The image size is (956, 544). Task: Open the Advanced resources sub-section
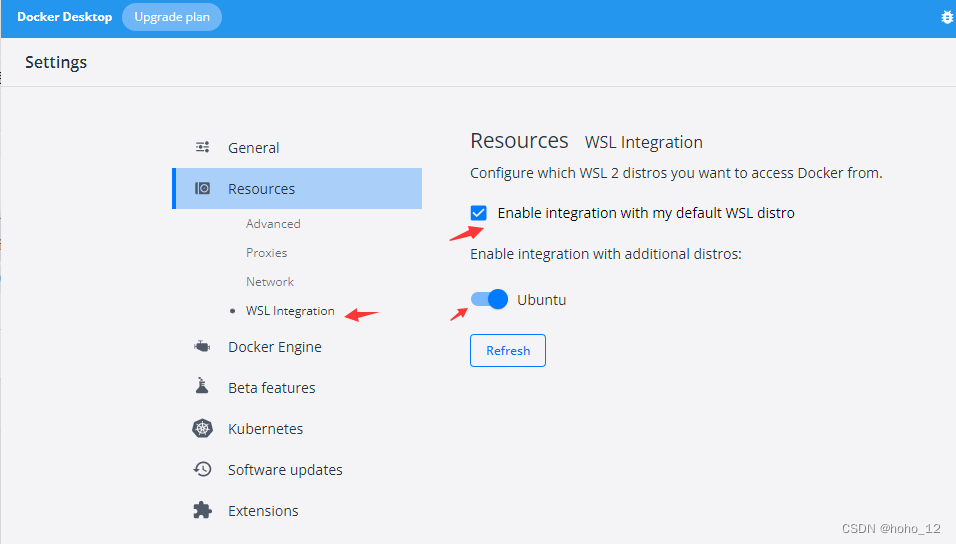(x=273, y=224)
